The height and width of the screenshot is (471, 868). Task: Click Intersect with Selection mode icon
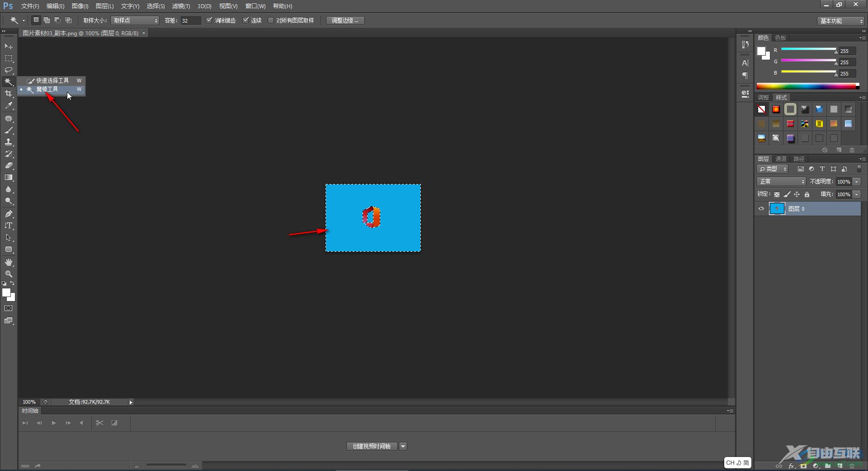click(68, 20)
